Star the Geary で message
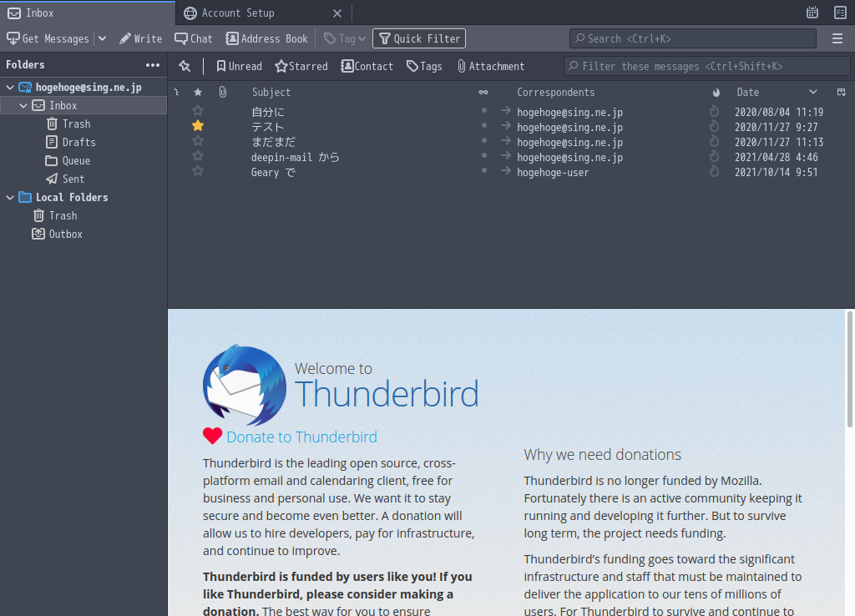The image size is (855, 616). pyautogui.click(x=198, y=171)
